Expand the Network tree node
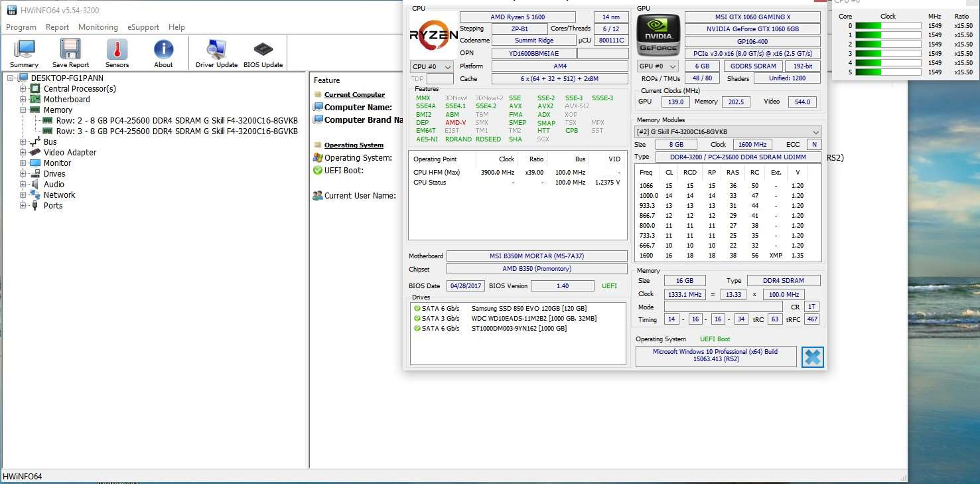The width and height of the screenshot is (980, 484). tap(23, 195)
